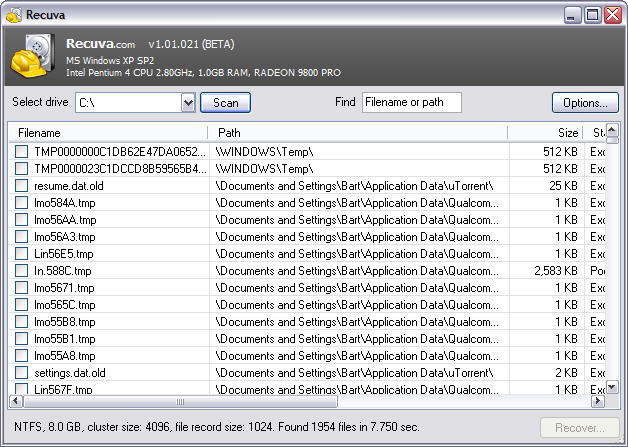
Task: Select the In.588C.tmp checkbox
Action: (x=22, y=270)
